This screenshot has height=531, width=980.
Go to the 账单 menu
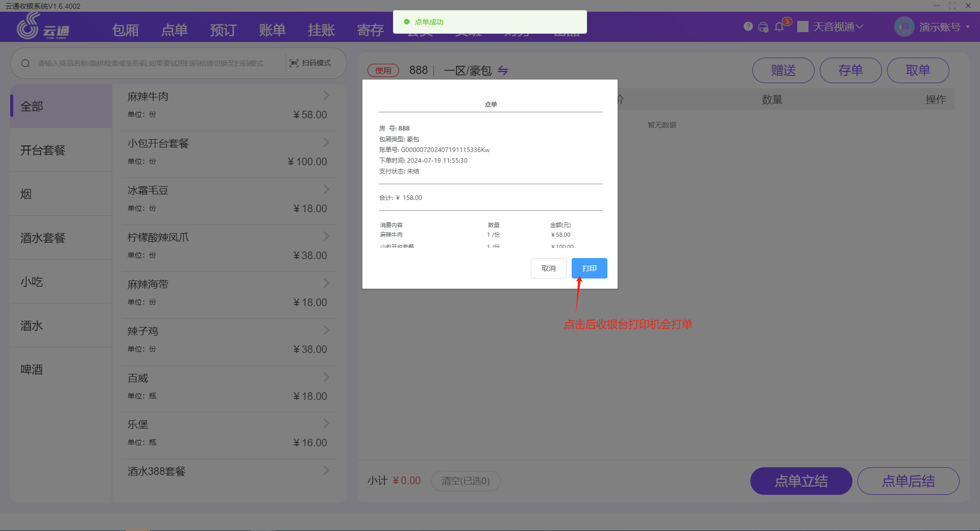pyautogui.click(x=272, y=30)
